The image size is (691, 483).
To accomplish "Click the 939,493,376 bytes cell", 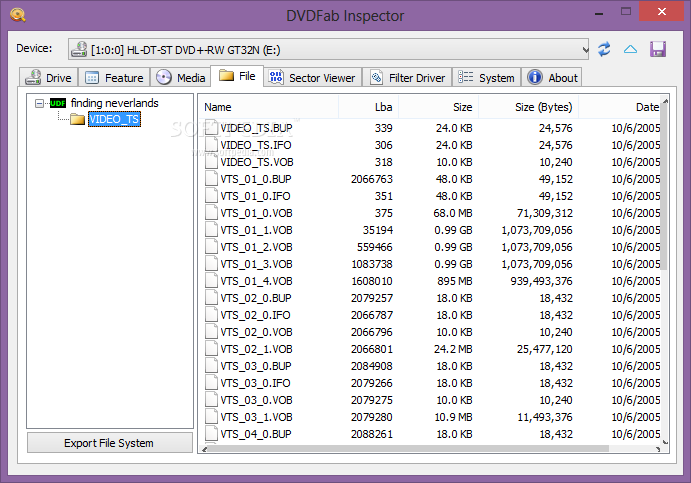I will click(542, 281).
